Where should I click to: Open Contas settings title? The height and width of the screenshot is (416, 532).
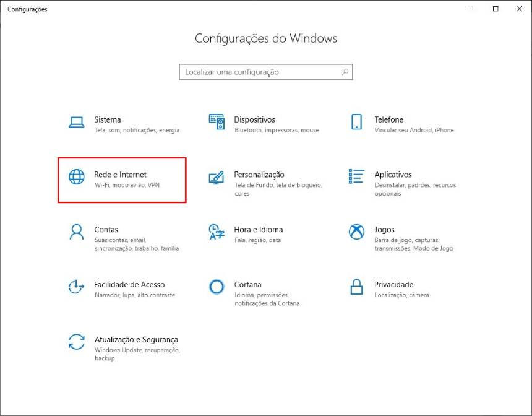pos(106,230)
